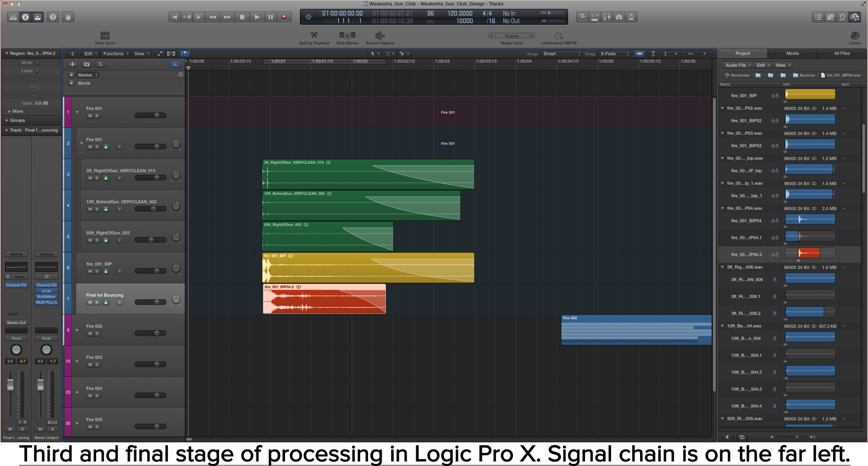Click the Lock/Unlock SMPTE icon

click(x=558, y=36)
